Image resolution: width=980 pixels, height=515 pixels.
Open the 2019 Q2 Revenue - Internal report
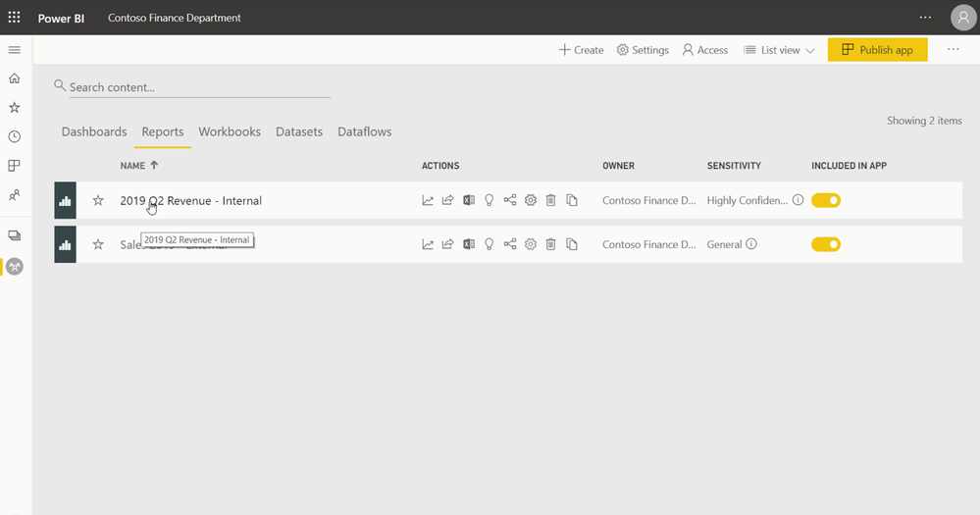tap(190, 201)
